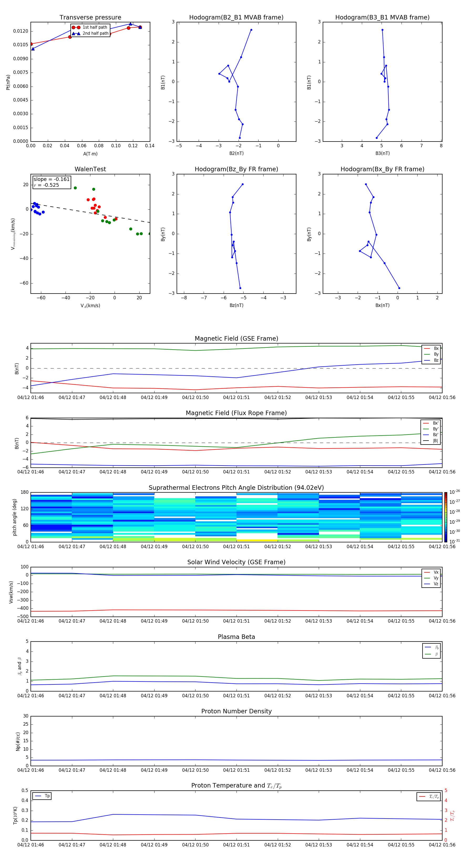
Task: Click the B3(nT) x-axis label
Action: click(382, 153)
